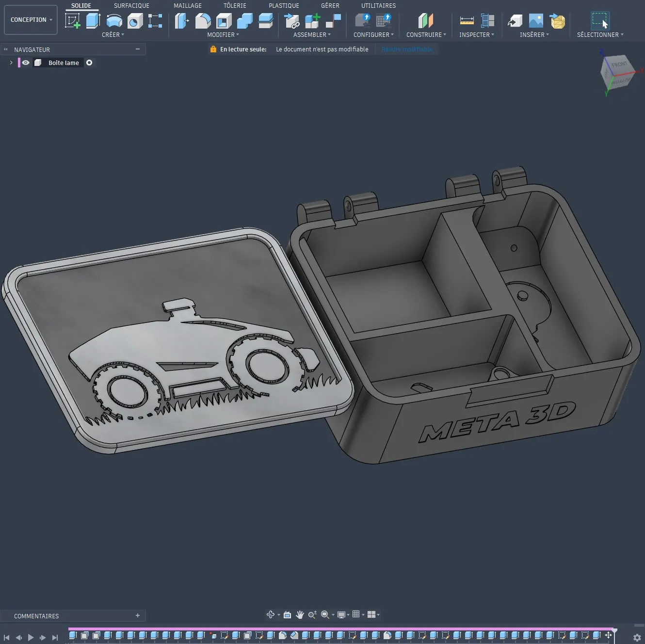Open the MODIFIER dropdown menu
Screen dimensions: 645x644
click(223, 35)
